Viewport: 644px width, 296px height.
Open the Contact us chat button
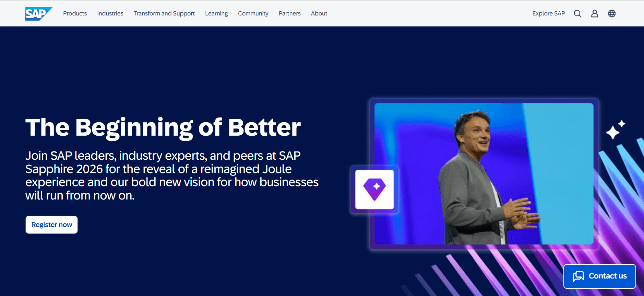click(600, 276)
